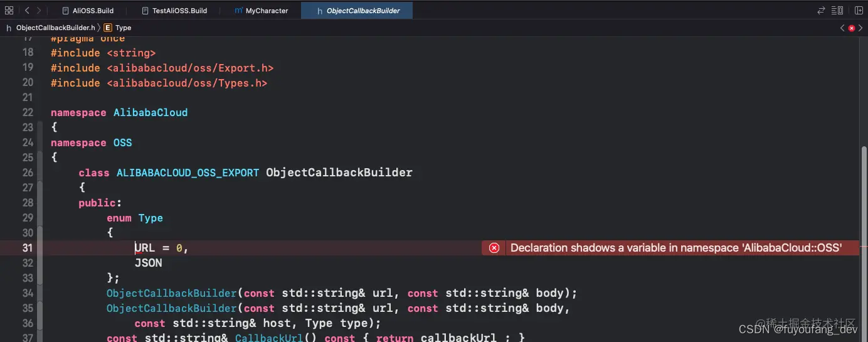Click '<alibabacloud/oss/Export.h>' include
Screen dimensions: 868x342
[x=190, y=68]
